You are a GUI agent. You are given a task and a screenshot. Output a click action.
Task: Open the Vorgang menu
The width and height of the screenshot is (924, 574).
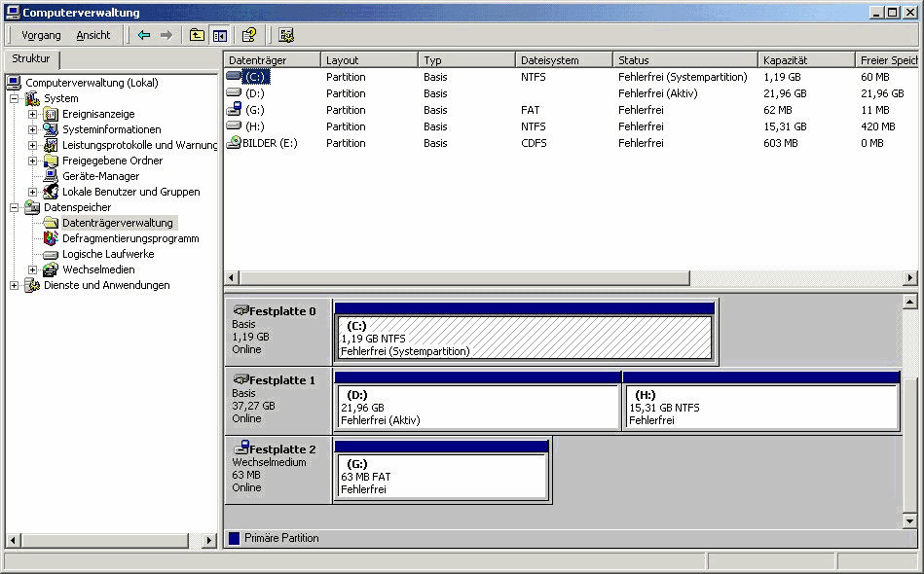coord(41,35)
